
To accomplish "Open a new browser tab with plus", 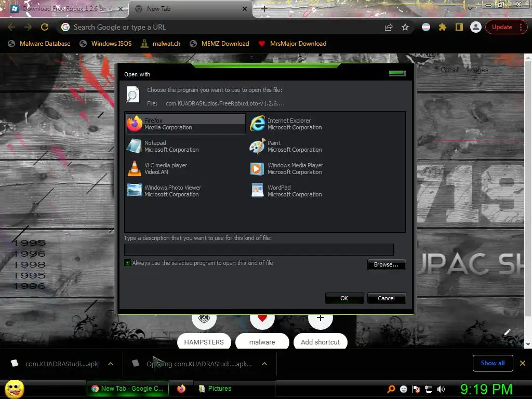I will [264, 9].
